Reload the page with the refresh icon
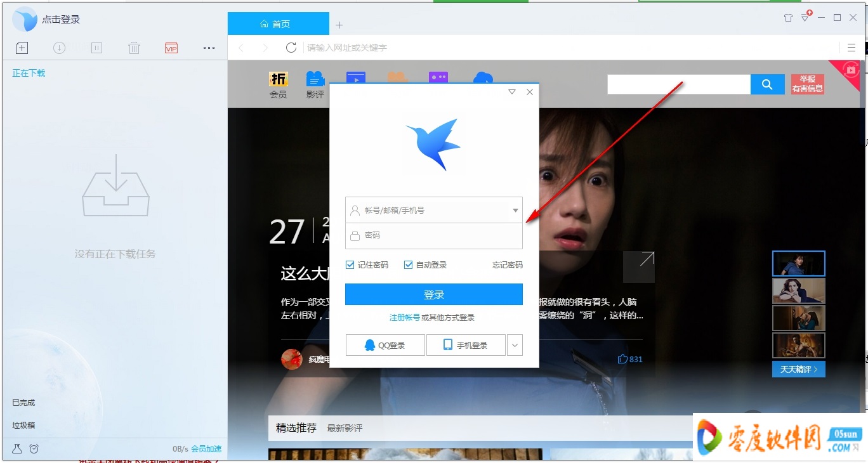This screenshot has height=463, width=868. tap(291, 48)
